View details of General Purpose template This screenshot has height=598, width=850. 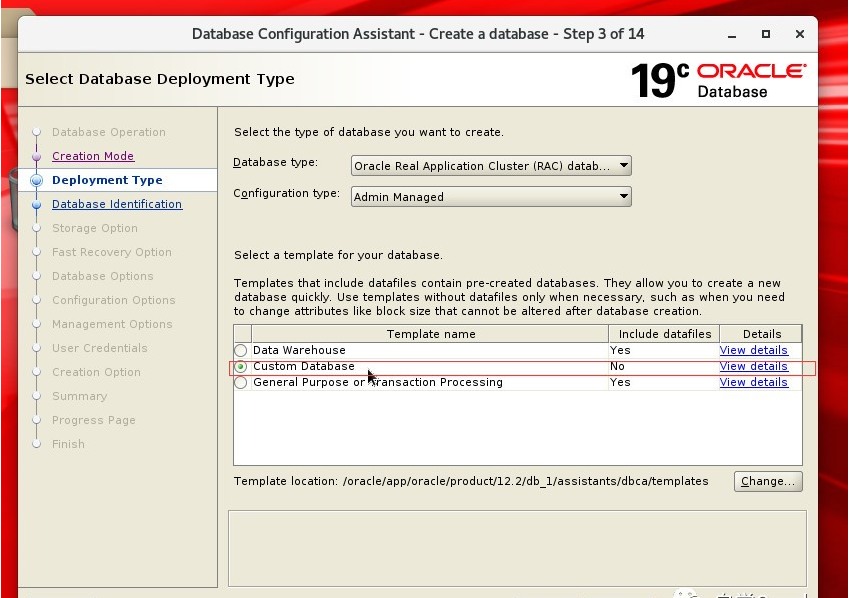pyautogui.click(x=753, y=383)
